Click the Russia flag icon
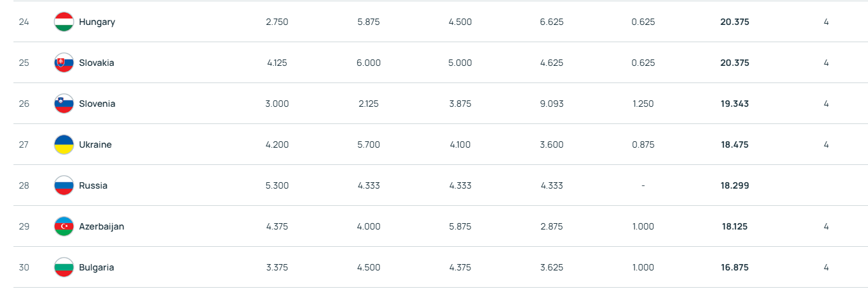The width and height of the screenshot is (868, 289). [x=64, y=185]
